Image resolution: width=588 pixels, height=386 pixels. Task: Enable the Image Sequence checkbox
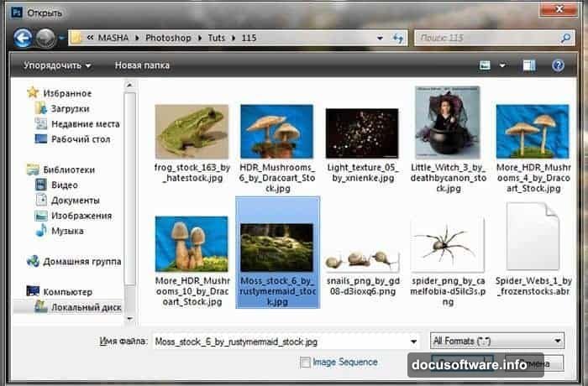click(305, 363)
